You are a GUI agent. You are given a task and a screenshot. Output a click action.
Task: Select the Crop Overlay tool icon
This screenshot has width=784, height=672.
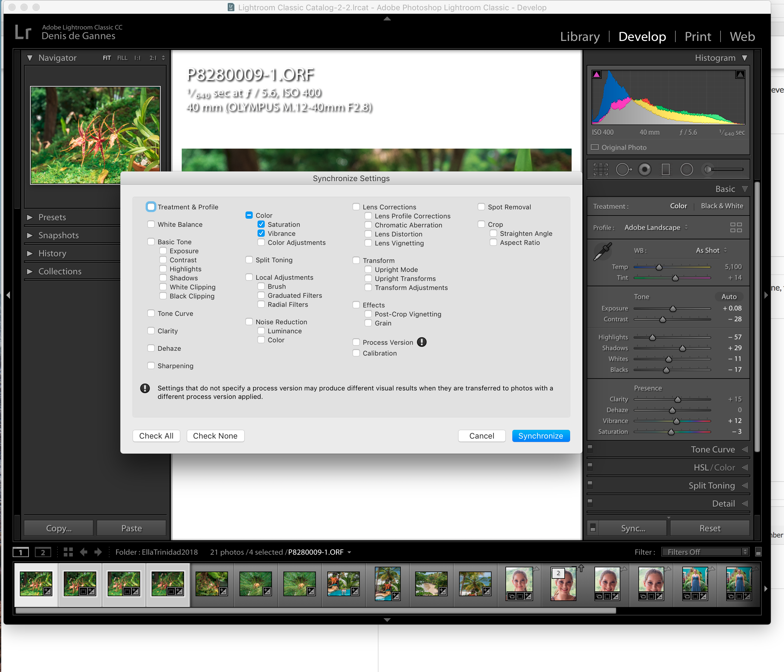[x=600, y=170]
